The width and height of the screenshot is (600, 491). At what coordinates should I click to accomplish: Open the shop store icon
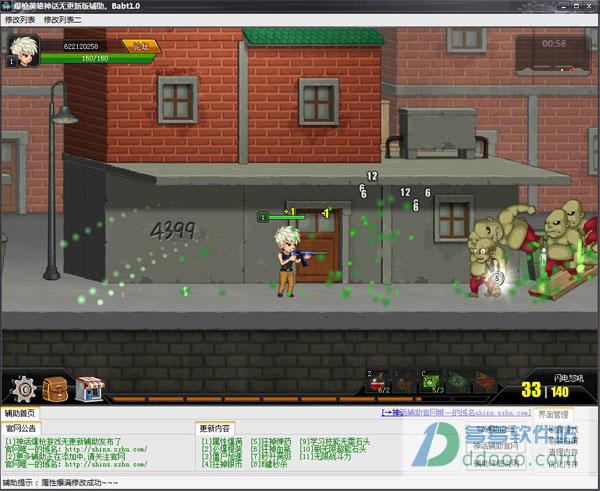[x=90, y=389]
